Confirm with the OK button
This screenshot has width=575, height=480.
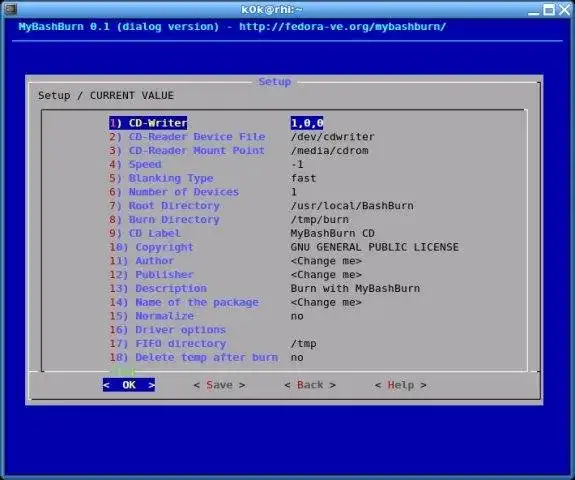(x=129, y=385)
